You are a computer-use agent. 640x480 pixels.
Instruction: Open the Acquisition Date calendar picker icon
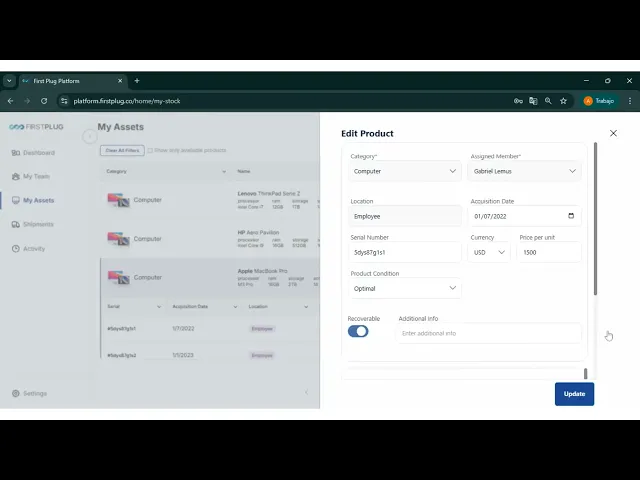coord(571,216)
